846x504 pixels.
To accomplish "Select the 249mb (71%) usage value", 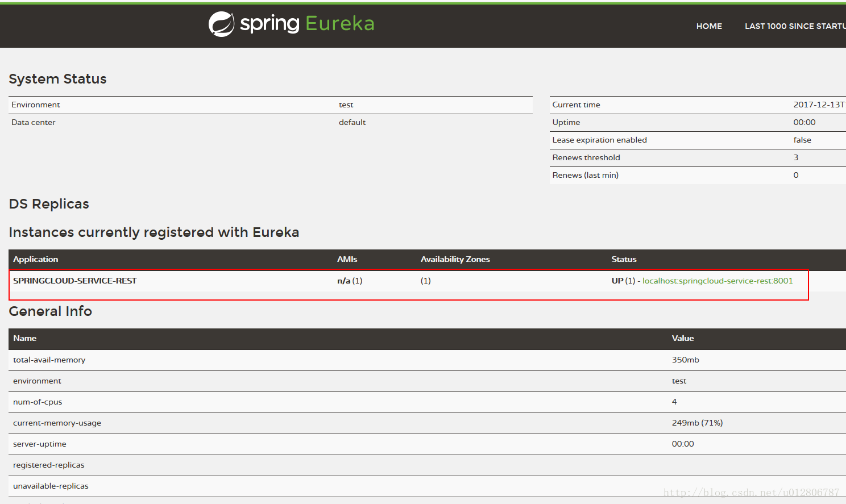I will (697, 423).
